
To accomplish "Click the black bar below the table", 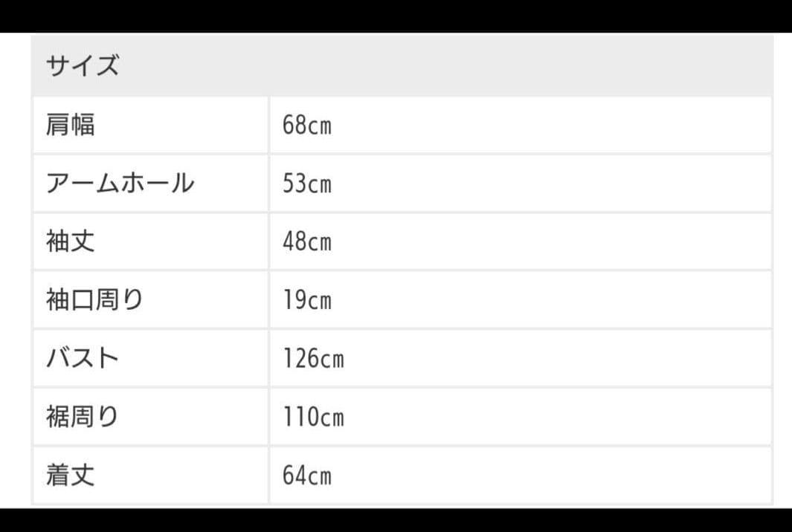I will click(x=396, y=520).
